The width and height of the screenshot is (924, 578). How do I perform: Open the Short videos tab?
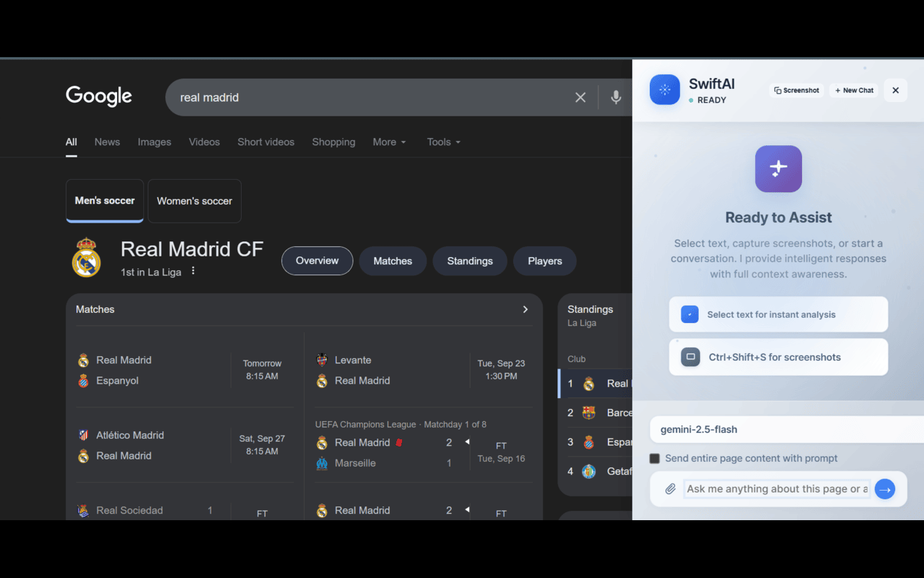[266, 142]
